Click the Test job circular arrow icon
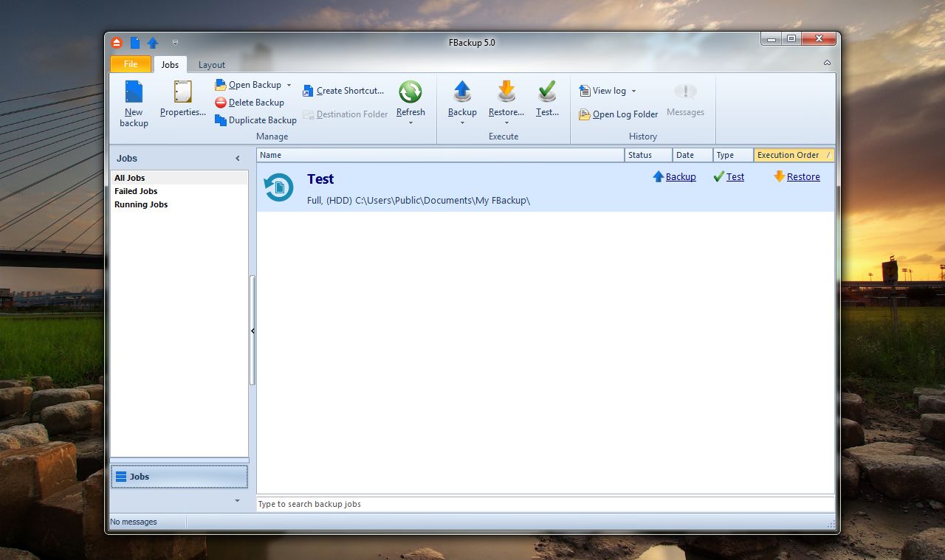 [278, 187]
